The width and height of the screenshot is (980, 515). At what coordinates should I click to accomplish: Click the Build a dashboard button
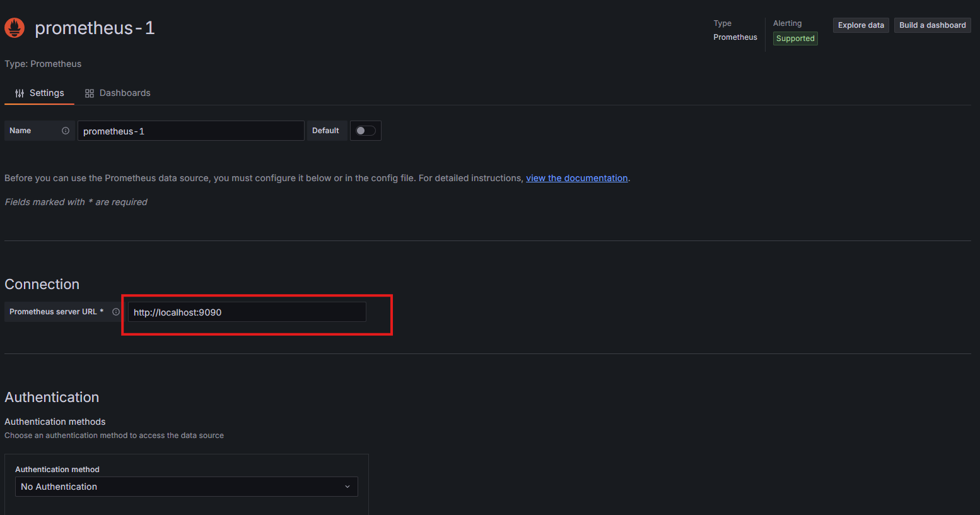click(x=932, y=25)
